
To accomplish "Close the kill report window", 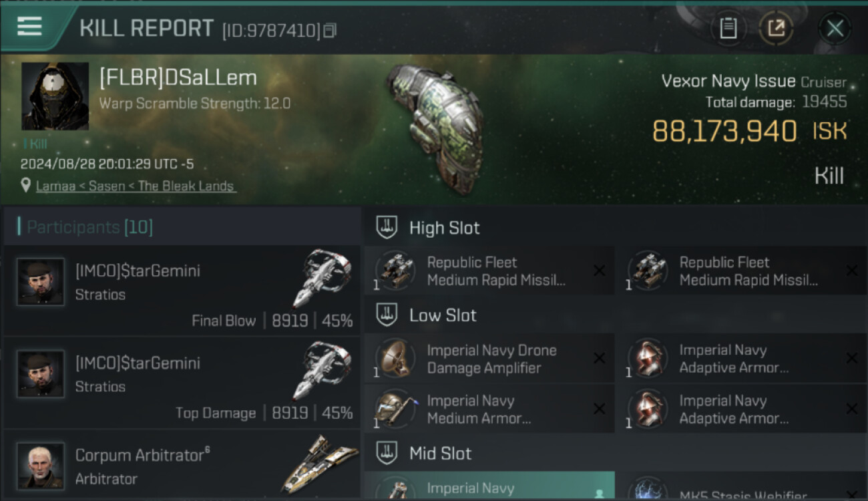I will (x=835, y=28).
